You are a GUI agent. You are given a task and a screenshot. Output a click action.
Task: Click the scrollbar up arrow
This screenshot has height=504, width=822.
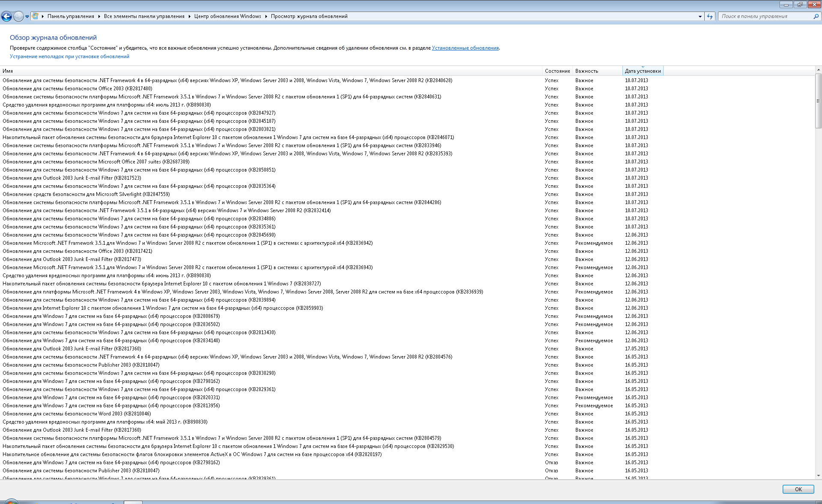[x=818, y=70]
